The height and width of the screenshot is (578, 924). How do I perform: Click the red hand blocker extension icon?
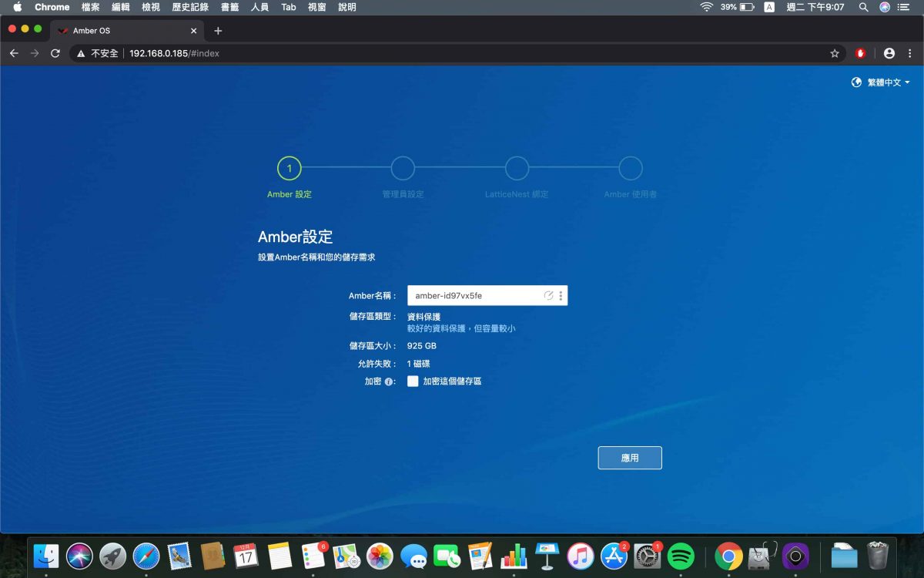[861, 53]
